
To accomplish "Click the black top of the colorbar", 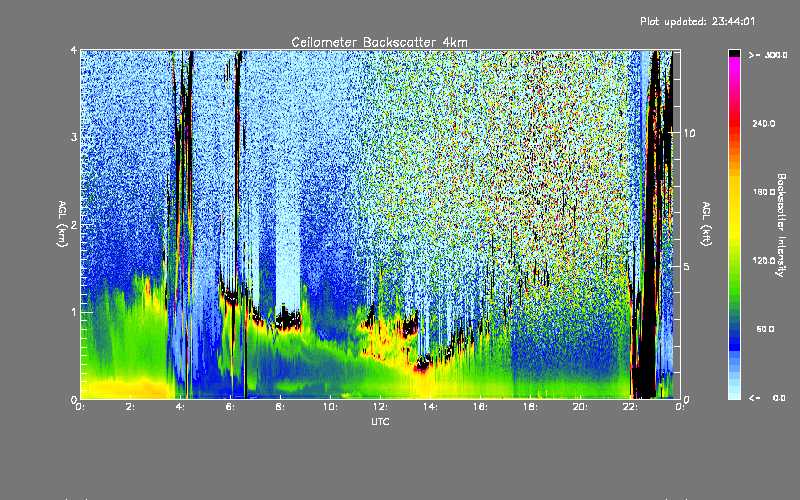I will [x=734, y=53].
